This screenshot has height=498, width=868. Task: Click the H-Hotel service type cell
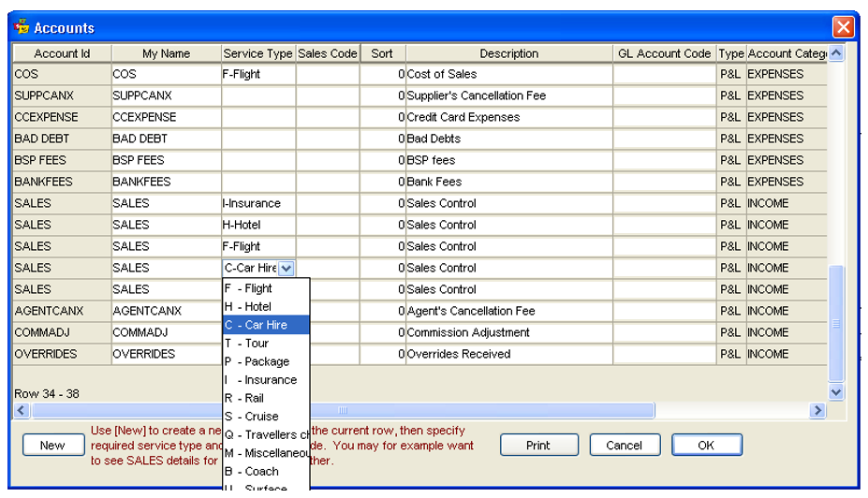(x=257, y=226)
